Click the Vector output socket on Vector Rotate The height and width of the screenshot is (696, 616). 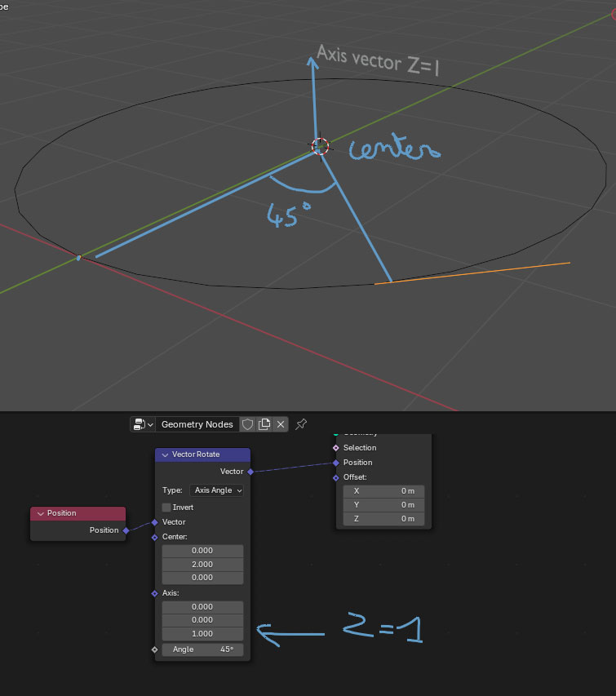click(x=250, y=472)
